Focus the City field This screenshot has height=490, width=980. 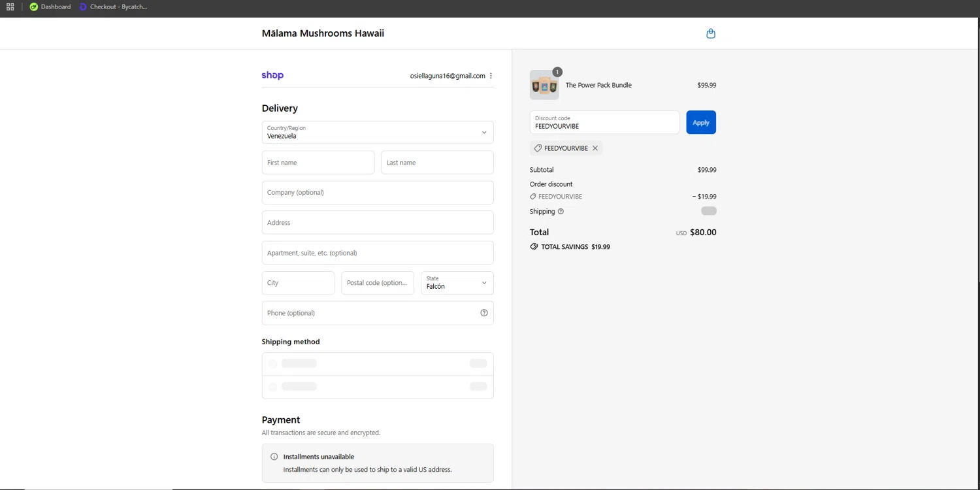pos(298,283)
